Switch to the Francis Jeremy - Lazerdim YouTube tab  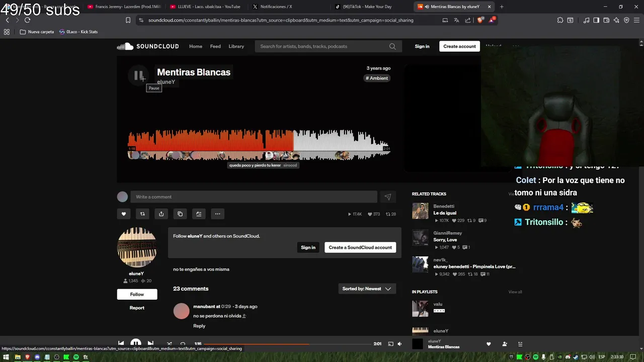[124, 7]
